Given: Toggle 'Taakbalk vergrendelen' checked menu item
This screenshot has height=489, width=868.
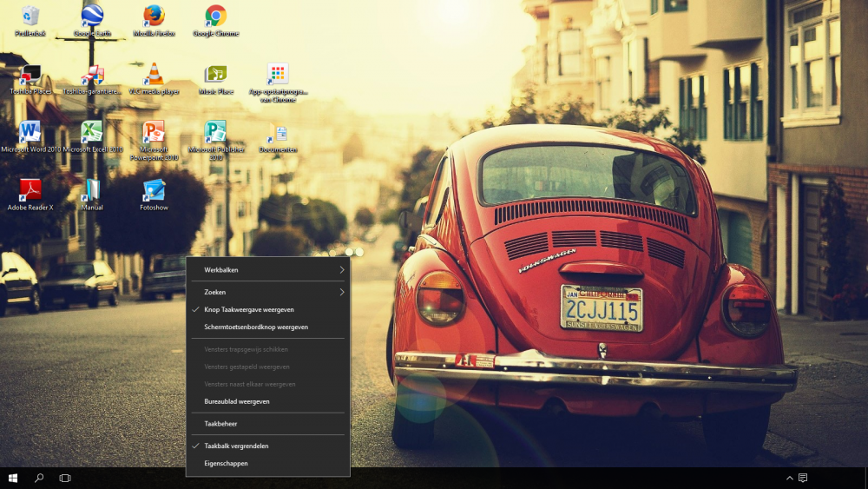Looking at the screenshot, I should (236, 446).
